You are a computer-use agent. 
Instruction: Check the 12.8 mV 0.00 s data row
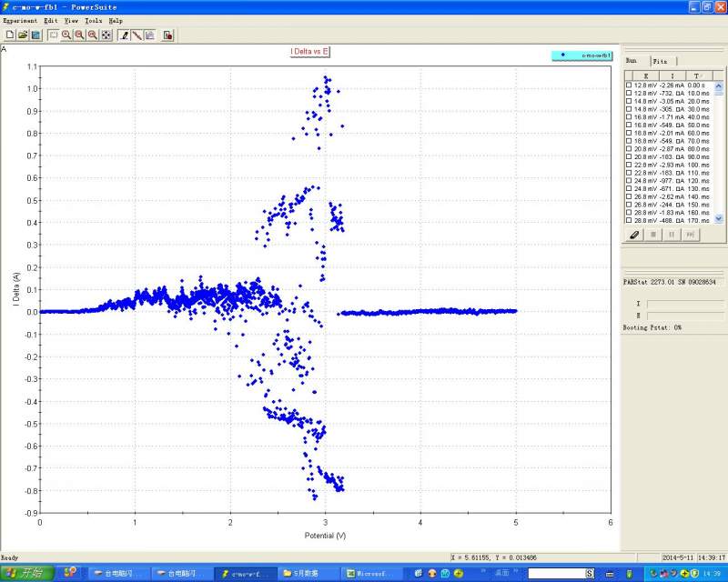pyautogui.click(x=629, y=85)
